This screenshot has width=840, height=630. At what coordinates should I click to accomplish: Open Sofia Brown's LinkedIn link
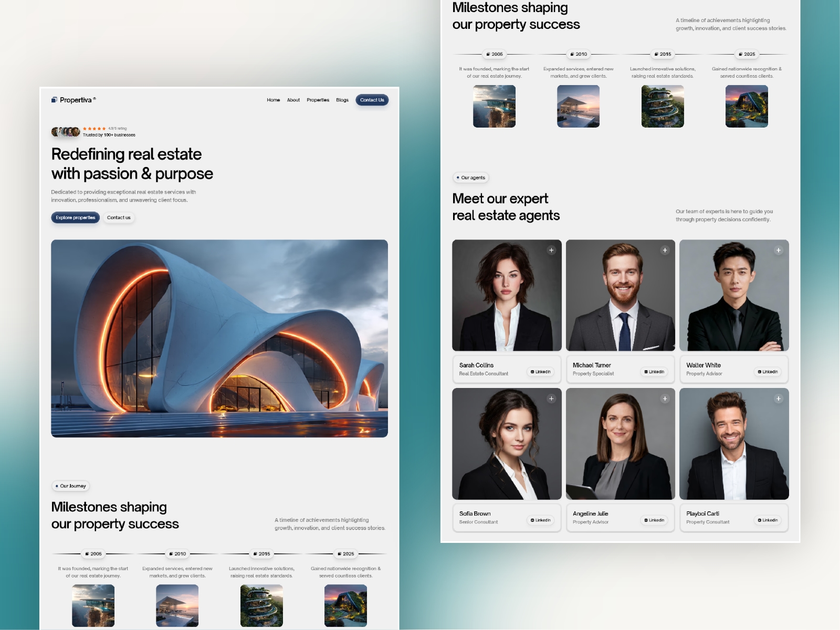(x=541, y=520)
